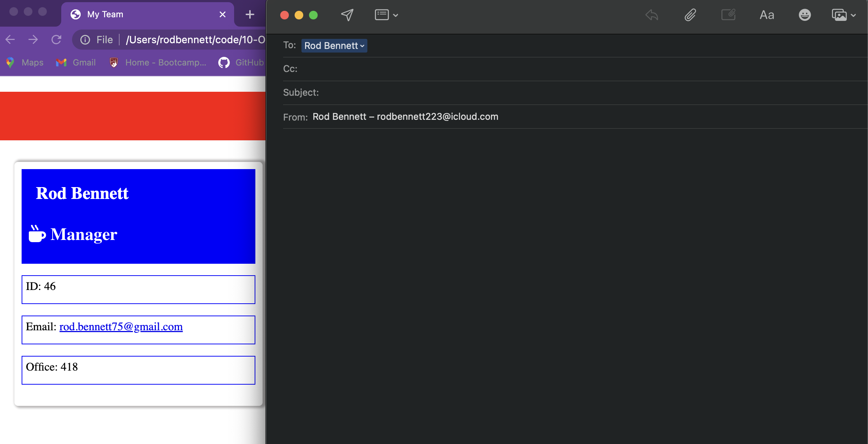
Task: Expand the photo browser options chevron
Action: [853, 15]
